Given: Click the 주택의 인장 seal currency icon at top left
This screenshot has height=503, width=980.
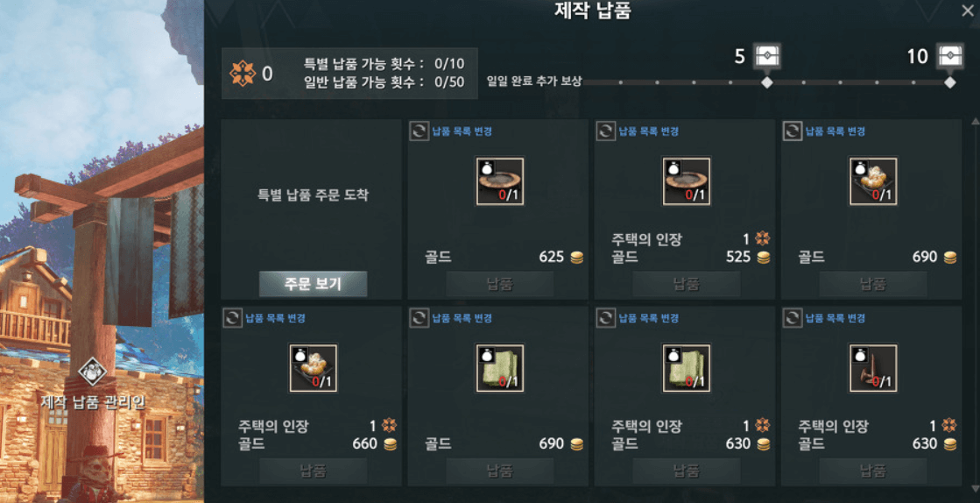Looking at the screenshot, I should (x=243, y=74).
